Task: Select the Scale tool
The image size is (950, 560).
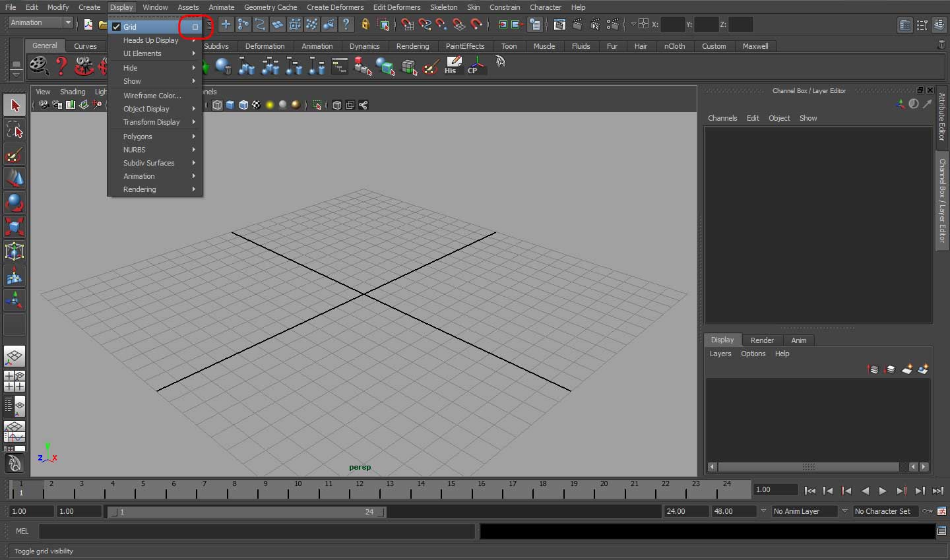Action: coord(15,227)
